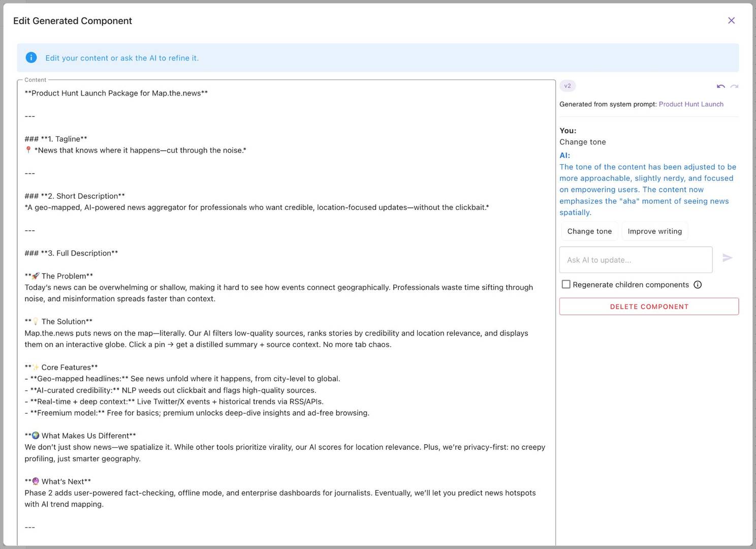Viewport: 756px width, 549px height.
Task: Click the blue info icon in banner
Action: click(31, 57)
